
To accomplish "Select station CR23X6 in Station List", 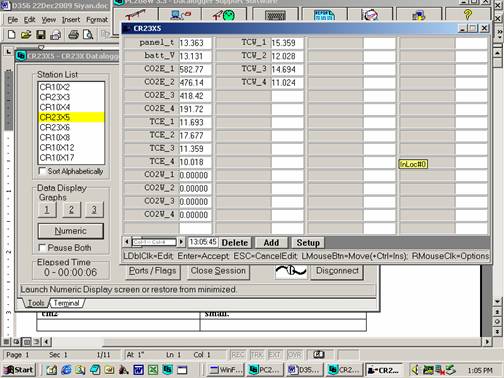I will click(71, 127).
